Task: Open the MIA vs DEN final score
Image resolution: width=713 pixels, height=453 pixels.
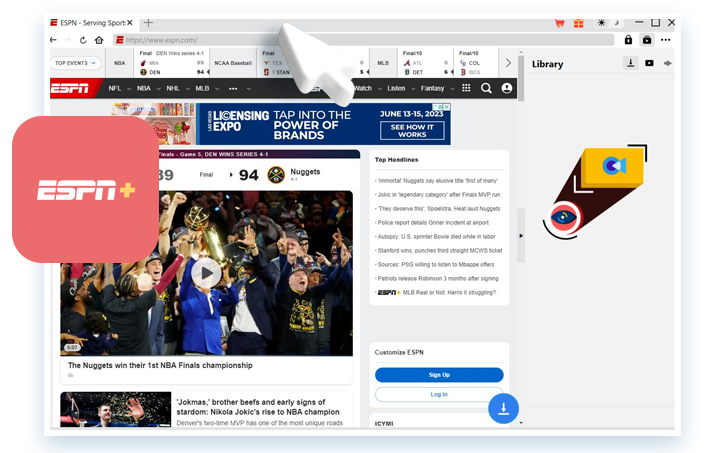Action: tap(173, 63)
